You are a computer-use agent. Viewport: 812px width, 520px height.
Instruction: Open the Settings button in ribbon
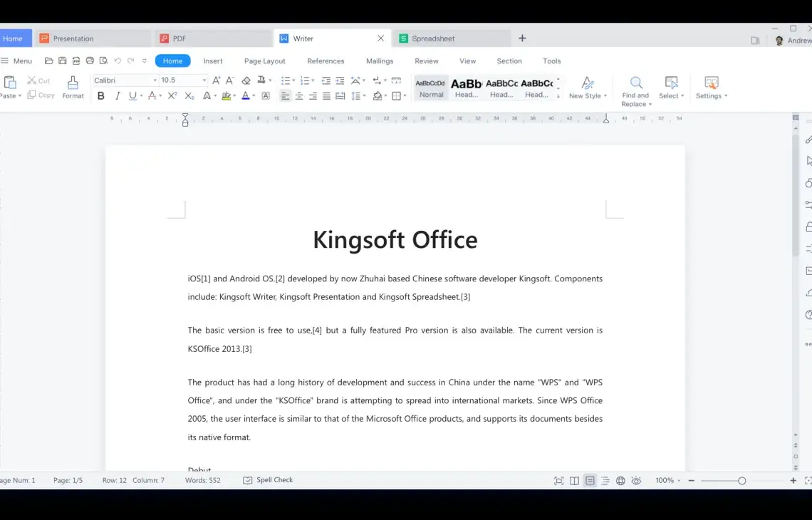point(712,88)
